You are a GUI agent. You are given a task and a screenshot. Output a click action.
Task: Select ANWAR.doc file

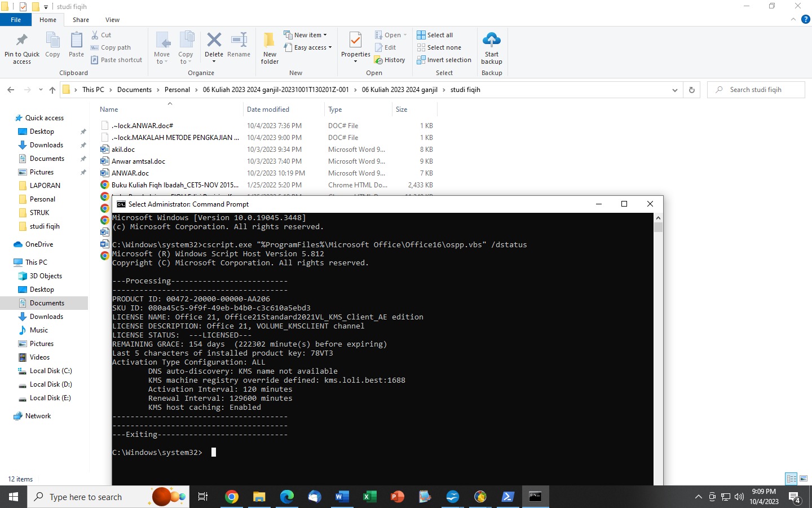(130, 173)
